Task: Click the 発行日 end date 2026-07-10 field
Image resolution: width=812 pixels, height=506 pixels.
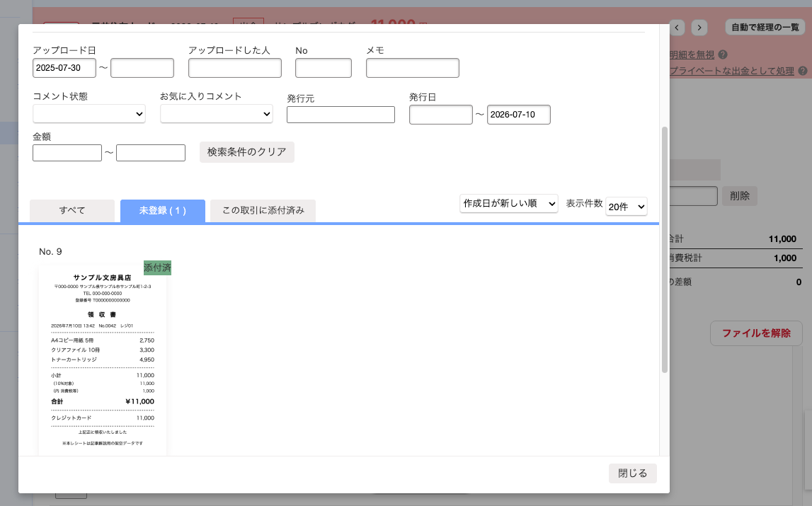Action: (x=519, y=115)
